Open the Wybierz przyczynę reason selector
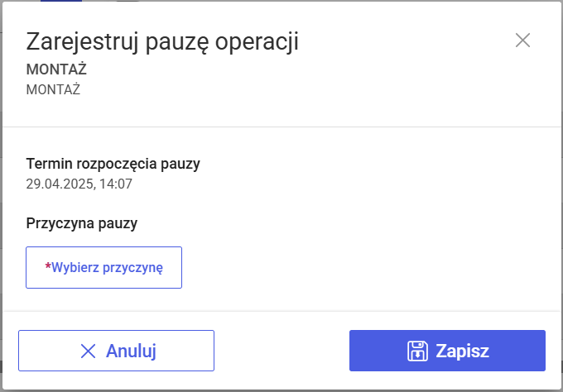The width and height of the screenshot is (563, 392). tap(104, 267)
